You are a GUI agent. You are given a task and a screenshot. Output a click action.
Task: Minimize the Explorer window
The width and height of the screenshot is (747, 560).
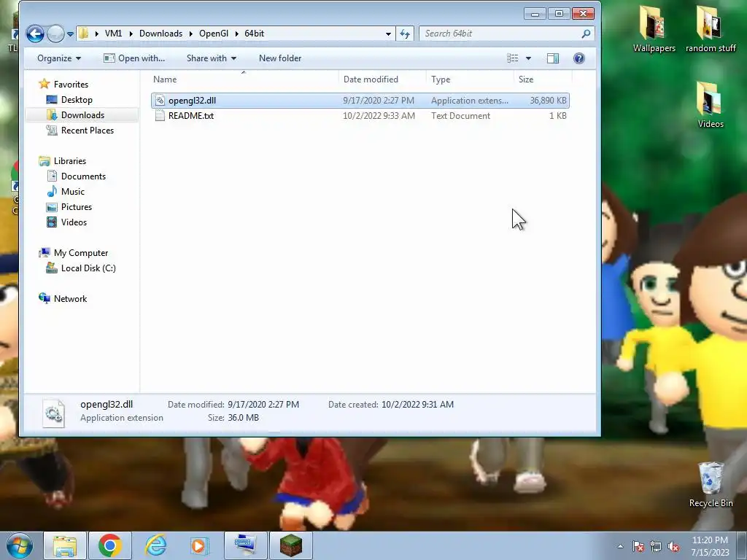tap(535, 14)
